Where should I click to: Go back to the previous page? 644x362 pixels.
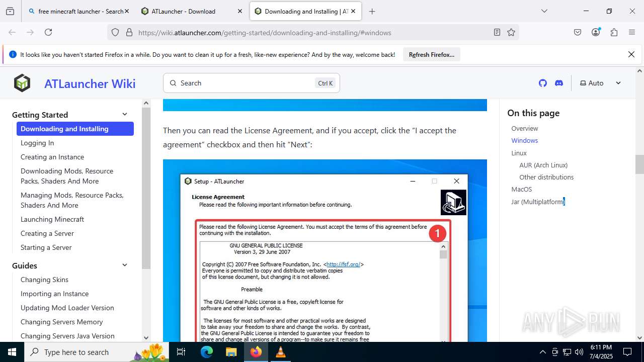point(12,32)
